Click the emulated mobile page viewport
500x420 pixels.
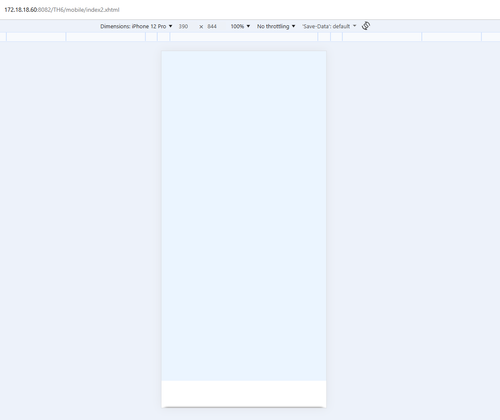(244, 229)
